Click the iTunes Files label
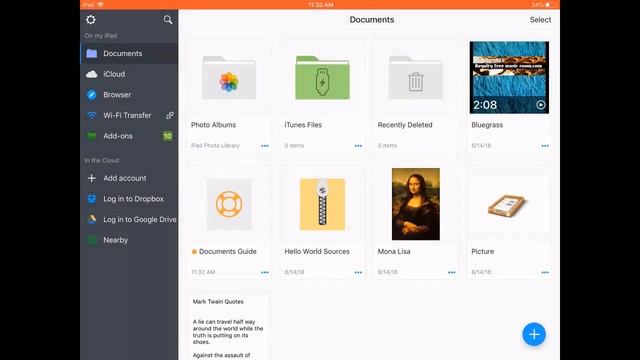The image size is (640, 360). pos(303,125)
